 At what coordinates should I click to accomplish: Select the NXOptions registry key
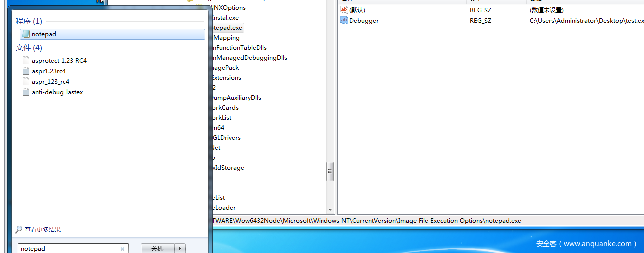coord(229,7)
